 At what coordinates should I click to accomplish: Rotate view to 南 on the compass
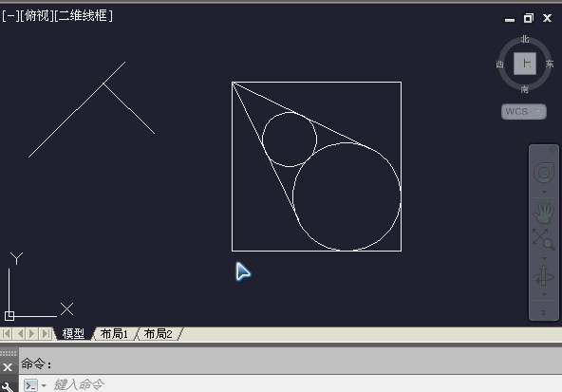coord(525,89)
